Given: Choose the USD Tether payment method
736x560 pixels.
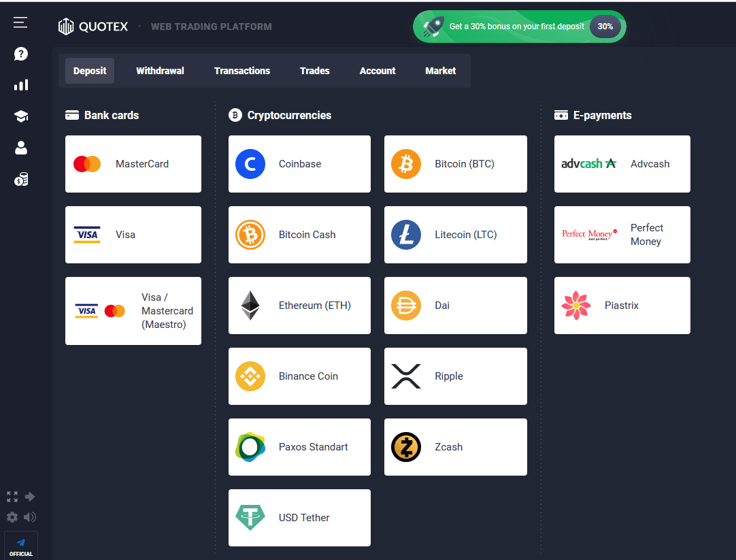Looking at the screenshot, I should point(299,518).
